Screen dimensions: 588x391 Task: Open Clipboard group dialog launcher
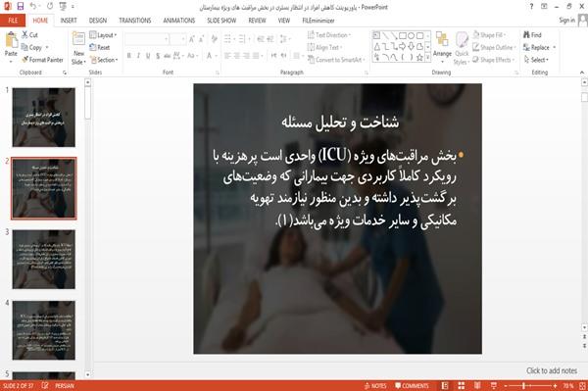coord(65,73)
